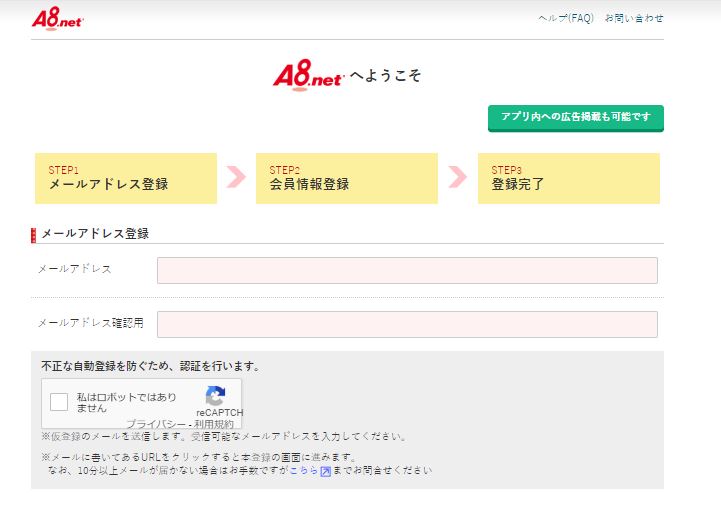Screen dimensions: 721x509
Task: Follow the こちら inquiry link
Action: click(x=303, y=470)
